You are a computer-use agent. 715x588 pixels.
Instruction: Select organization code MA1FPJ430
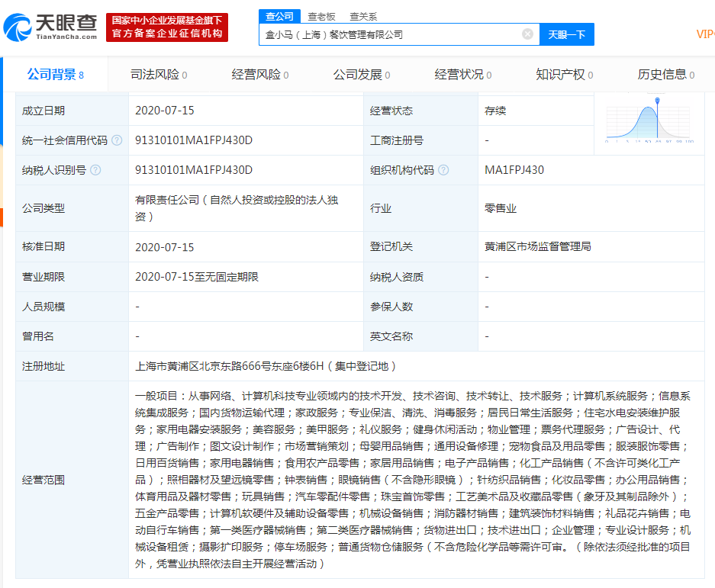(514, 170)
